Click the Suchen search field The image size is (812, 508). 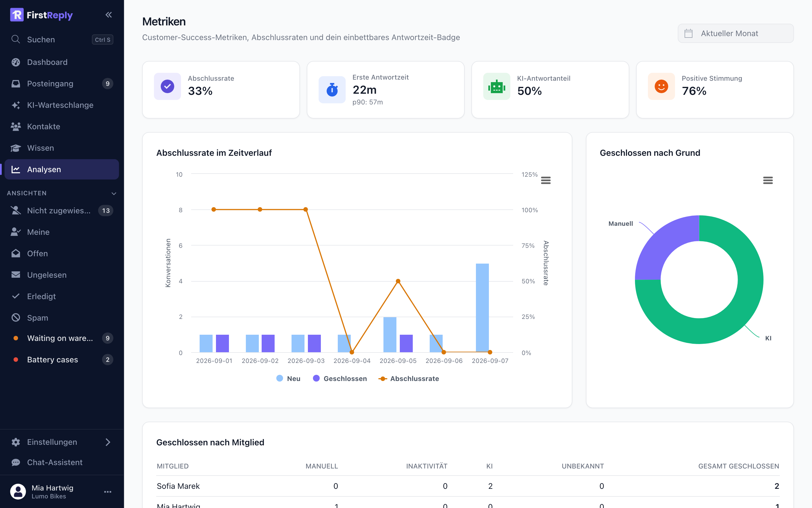62,39
